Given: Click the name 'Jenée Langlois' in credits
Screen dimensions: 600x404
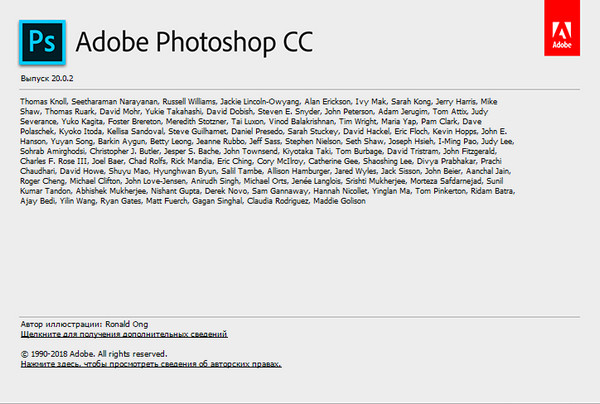Looking at the screenshot, I should pyautogui.click(x=316, y=181).
